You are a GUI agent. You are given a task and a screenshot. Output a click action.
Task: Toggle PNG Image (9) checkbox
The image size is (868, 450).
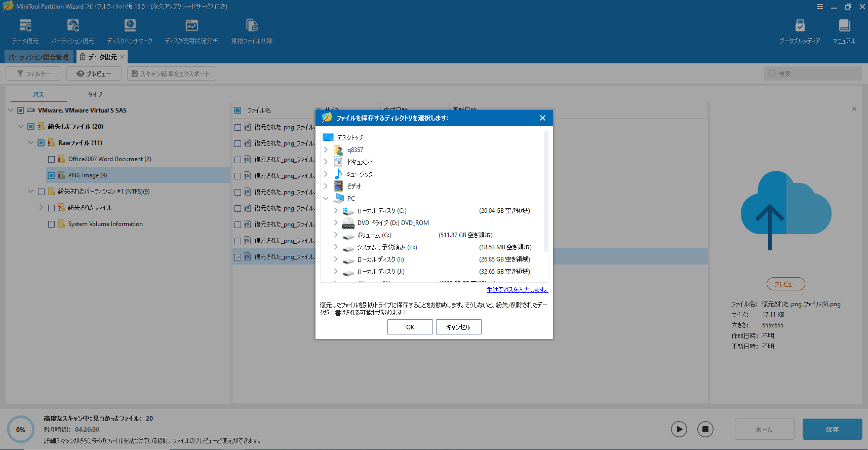51,175
